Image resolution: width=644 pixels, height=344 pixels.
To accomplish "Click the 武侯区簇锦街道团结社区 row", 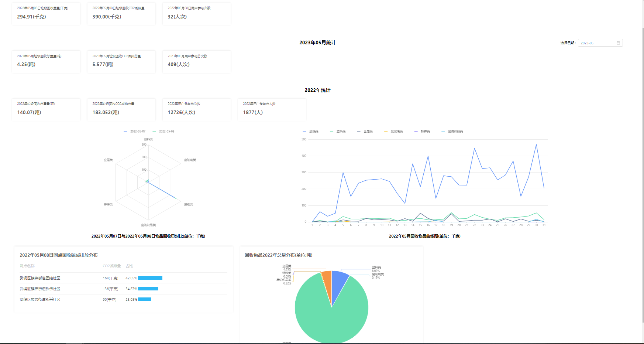I will click(123, 278).
